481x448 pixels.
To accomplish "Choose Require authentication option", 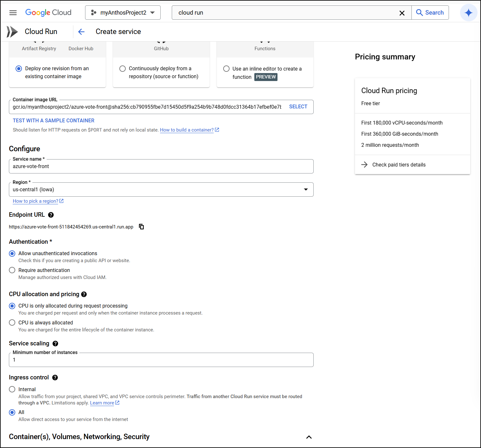I will [x=12, y=270].
